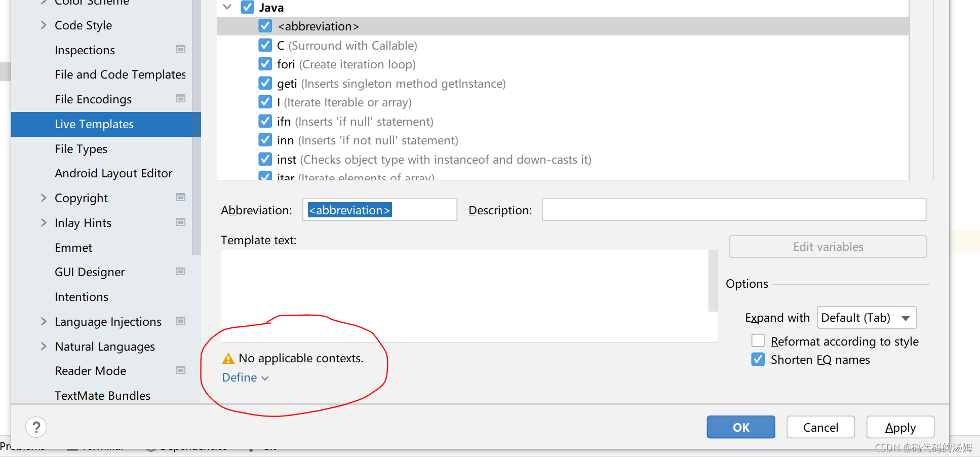Expand the Natural Languages node
This screenshot has height=457, width=980.
coord(44,346)
